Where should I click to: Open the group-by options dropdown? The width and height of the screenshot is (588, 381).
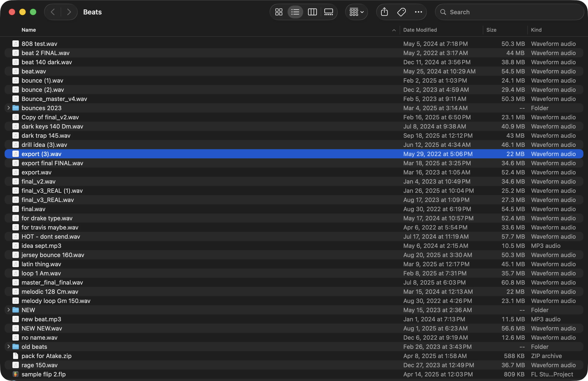[x=356, y=12]
